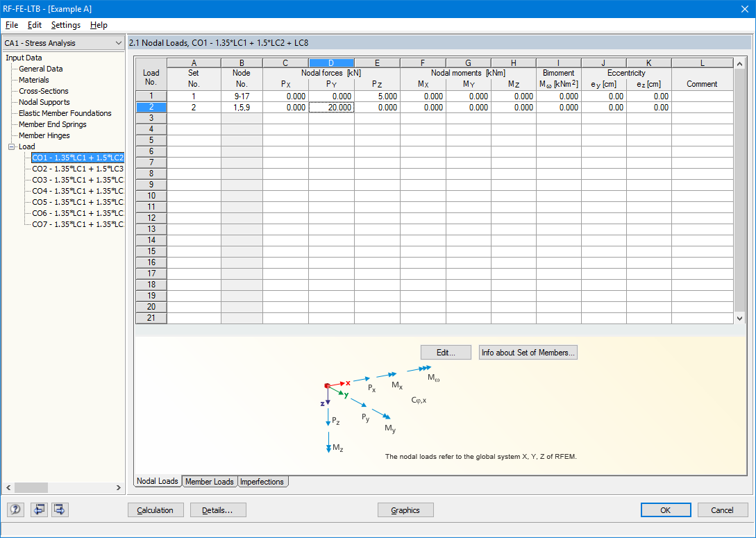Select row header 1
The image size is (756, 538).
[x=151, y=96]
